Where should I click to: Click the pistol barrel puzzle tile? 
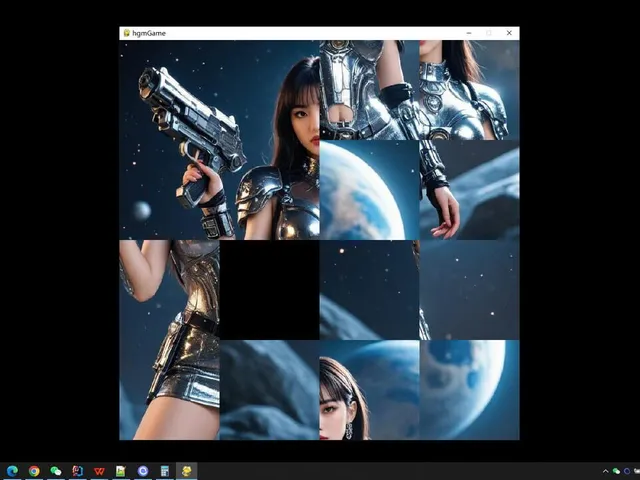pos(169,90)
